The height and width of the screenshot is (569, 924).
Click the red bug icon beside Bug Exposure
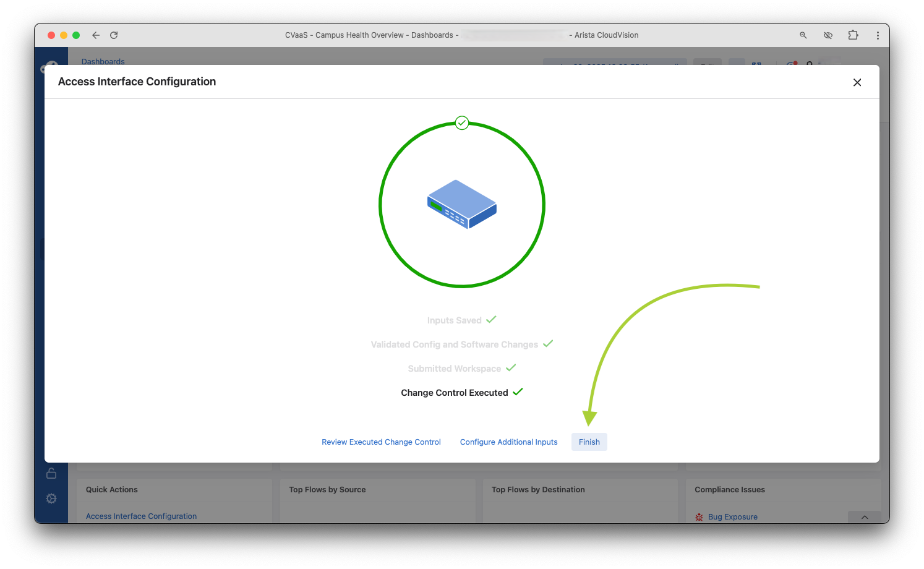point(699,516)
